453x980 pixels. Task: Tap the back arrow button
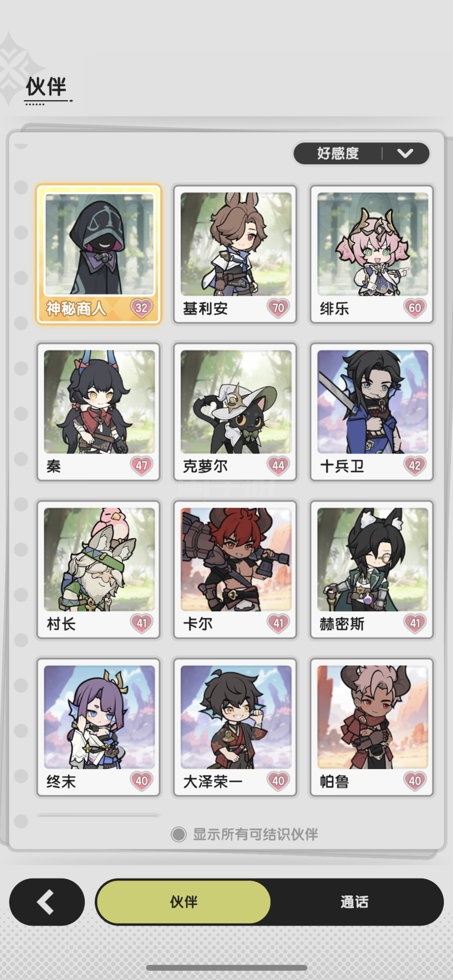[47, 902]
